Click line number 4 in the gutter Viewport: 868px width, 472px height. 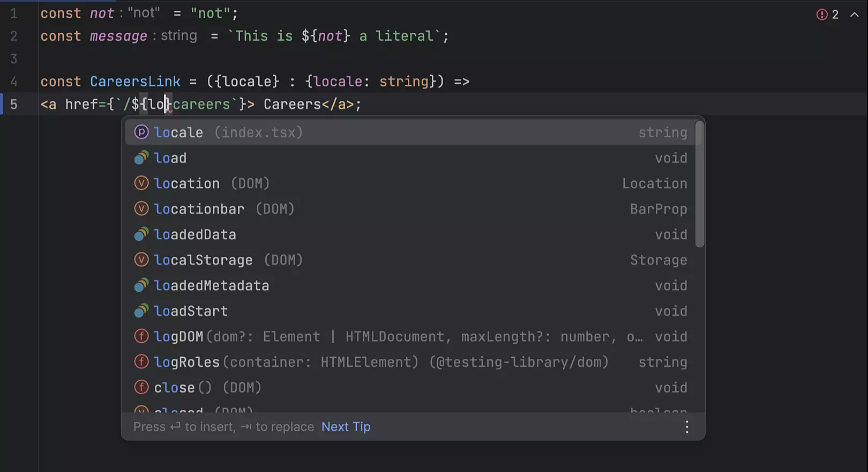[14, 82]
